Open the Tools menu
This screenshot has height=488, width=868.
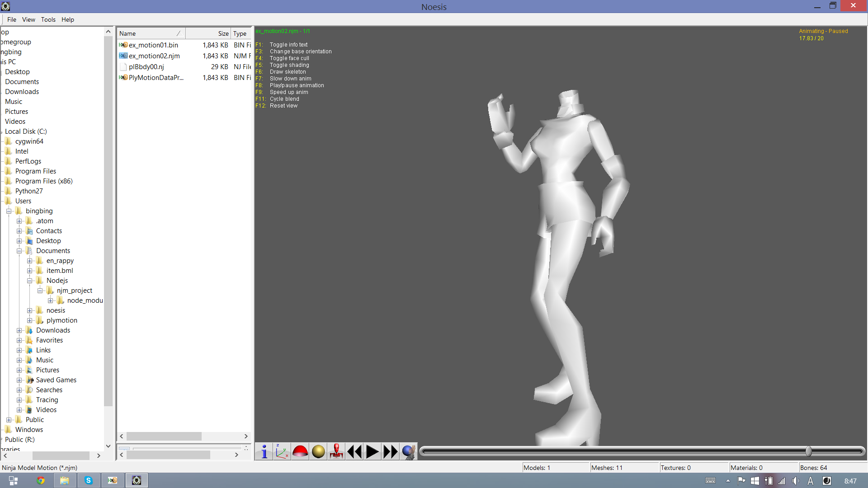point(48,19)
